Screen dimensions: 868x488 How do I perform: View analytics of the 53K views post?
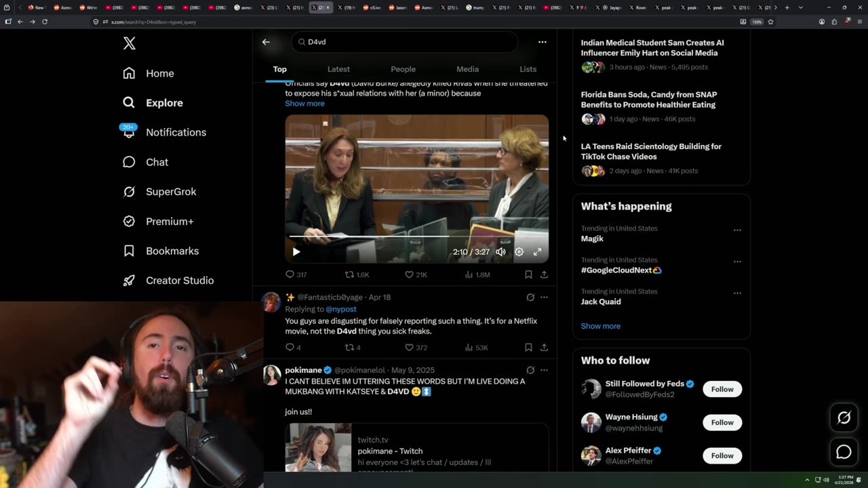(x=476, y=348)
